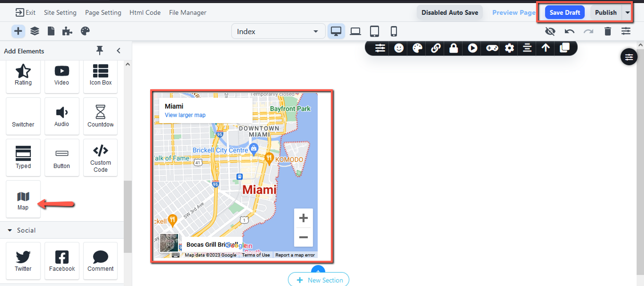This screenshot has height=286, width=644.
Task: Click the trash delete icon
Action: coord(607,31)
